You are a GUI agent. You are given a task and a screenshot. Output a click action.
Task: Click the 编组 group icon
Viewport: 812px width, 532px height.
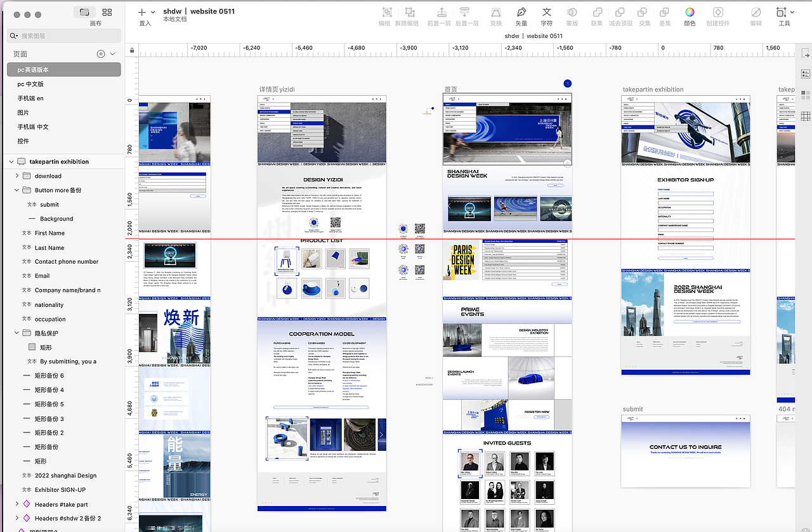386,12
